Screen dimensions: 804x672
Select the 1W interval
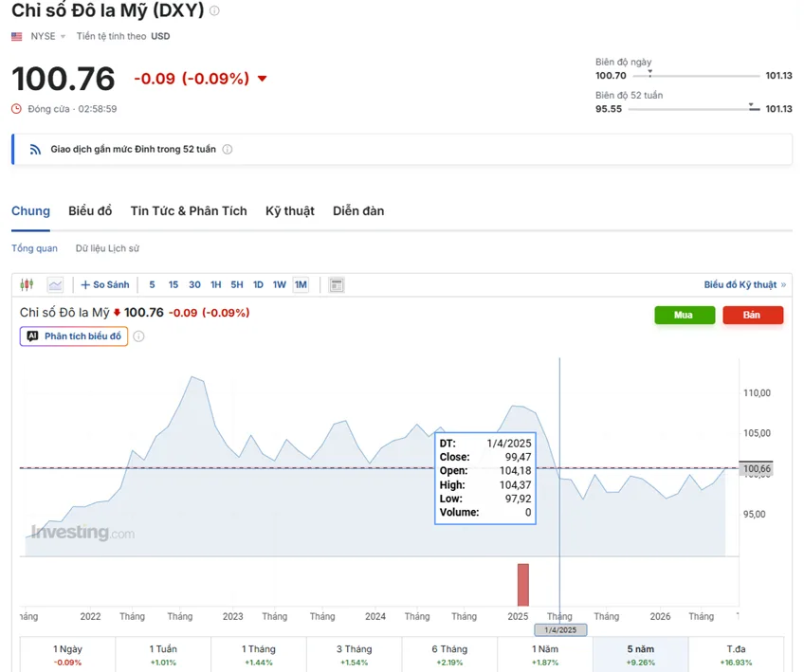tap(279, 284)
